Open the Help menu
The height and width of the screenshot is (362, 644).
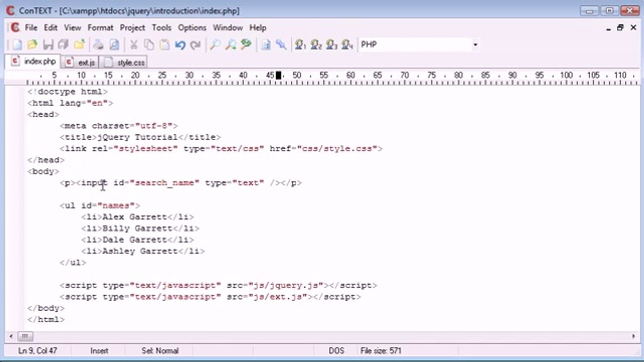click(258, 28)
